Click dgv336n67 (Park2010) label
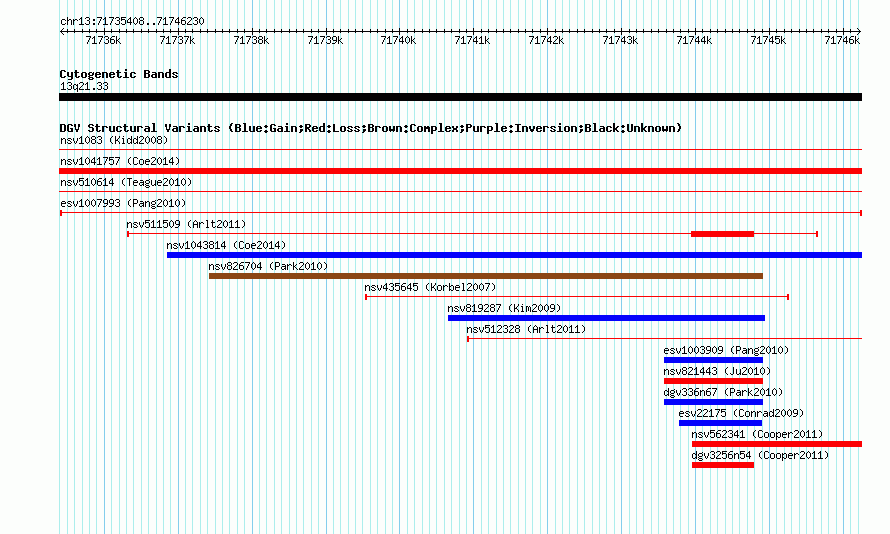Viewport: 890px width, 534px height. 723,392
